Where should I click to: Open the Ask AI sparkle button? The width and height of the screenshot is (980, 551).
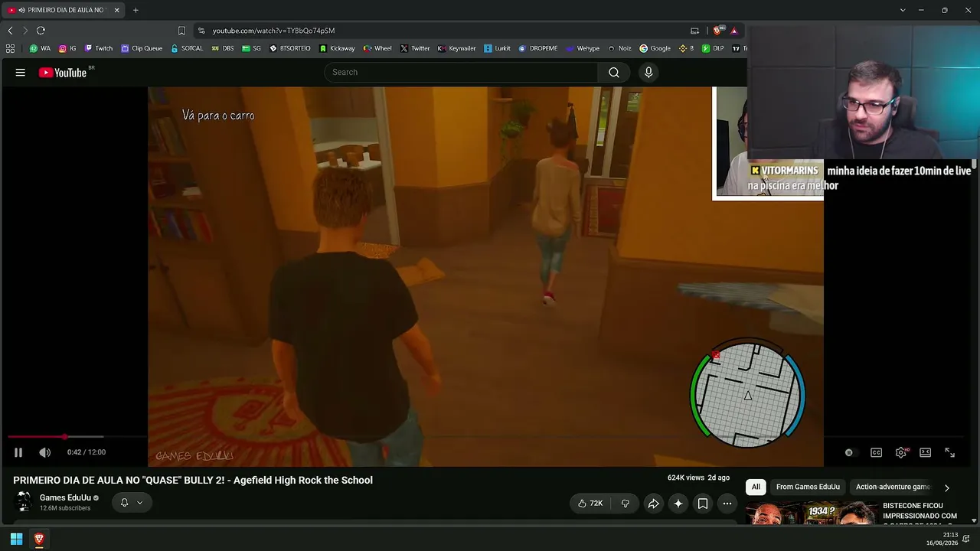click(x=678, y=504)
